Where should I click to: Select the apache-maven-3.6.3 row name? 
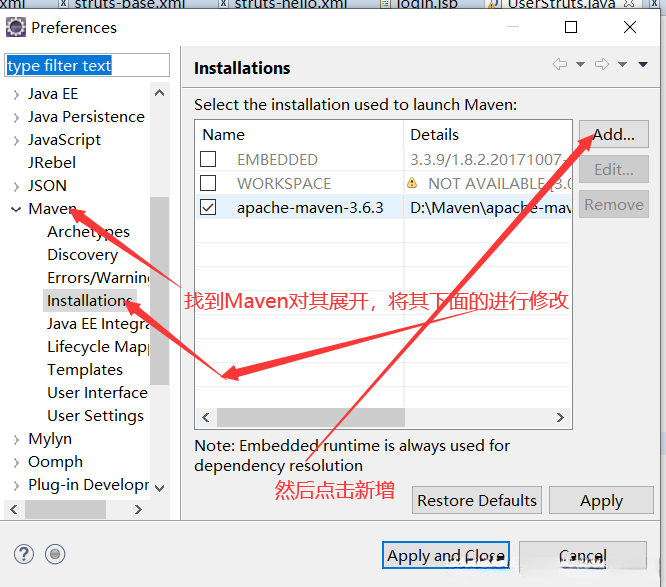coord(310,207)
